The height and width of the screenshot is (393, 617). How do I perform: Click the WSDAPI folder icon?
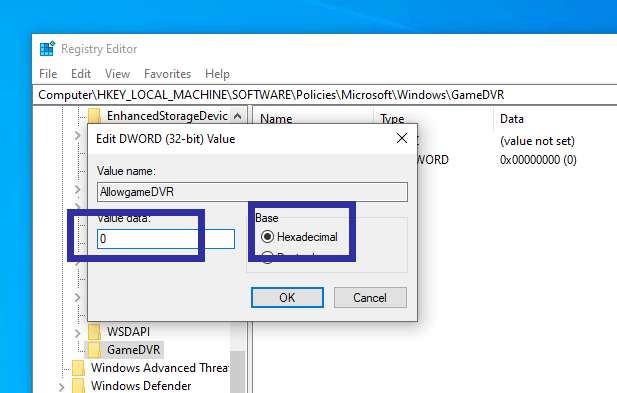[94, 332]
